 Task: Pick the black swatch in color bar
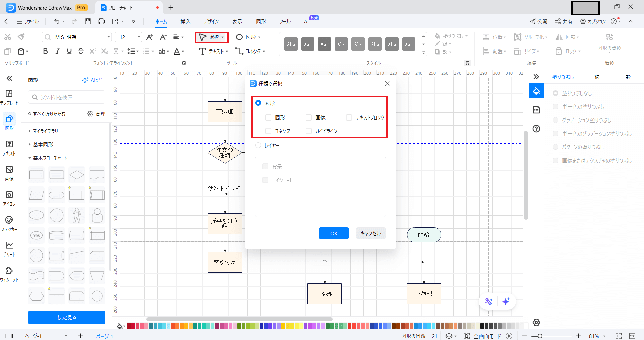tap(482, 326)
